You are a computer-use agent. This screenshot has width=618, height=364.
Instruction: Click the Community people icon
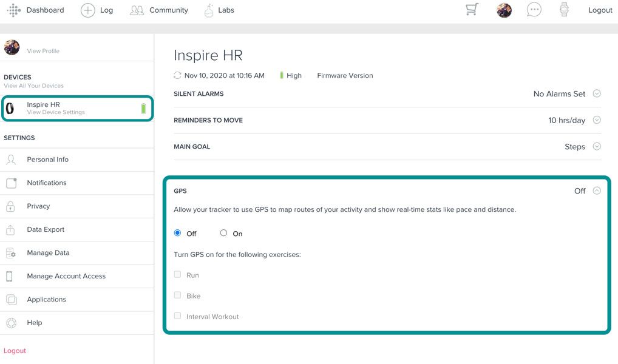[137, 10]
